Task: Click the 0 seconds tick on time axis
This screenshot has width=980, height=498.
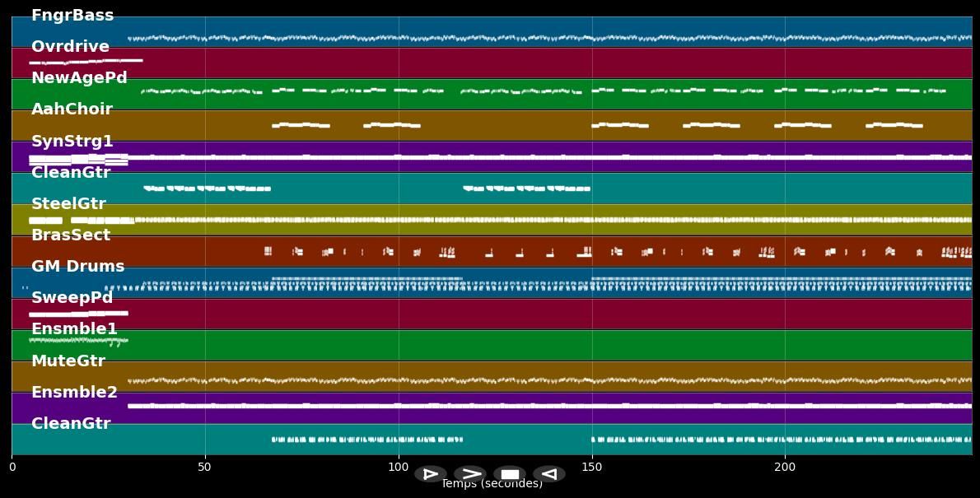Action: coord(12,468)
